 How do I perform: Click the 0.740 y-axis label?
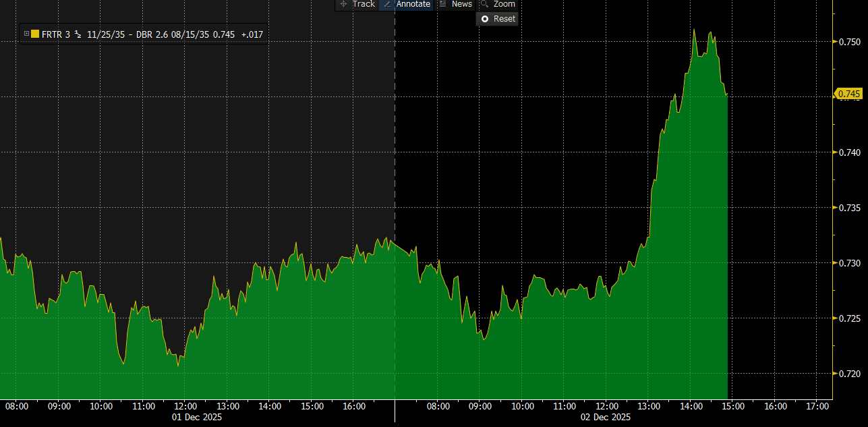click(x=849, y=152)
